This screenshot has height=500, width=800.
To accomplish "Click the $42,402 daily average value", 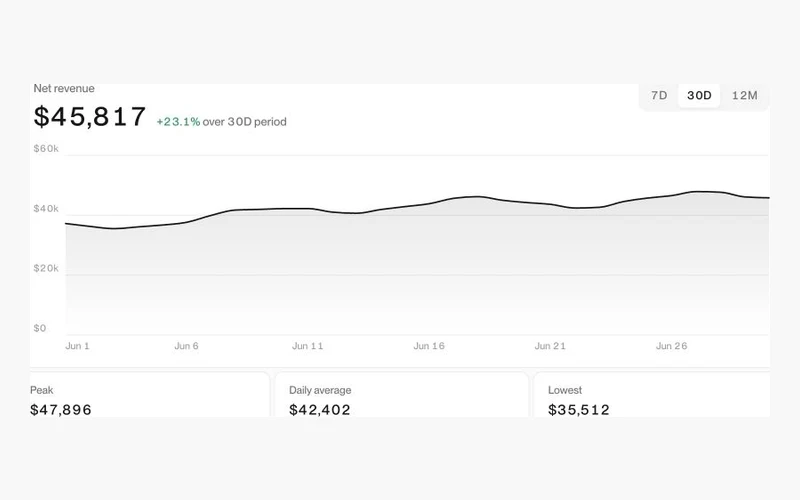I will 320,410.
